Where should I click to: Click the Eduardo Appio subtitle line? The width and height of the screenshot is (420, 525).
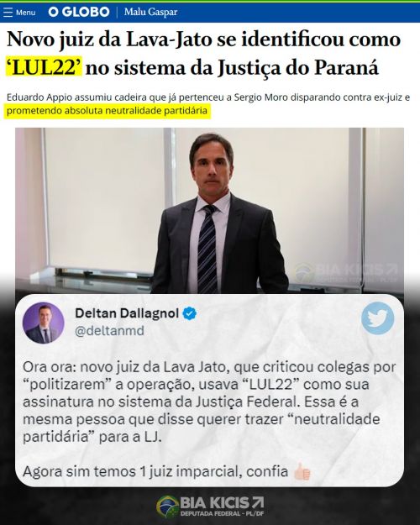pos(208,97)
